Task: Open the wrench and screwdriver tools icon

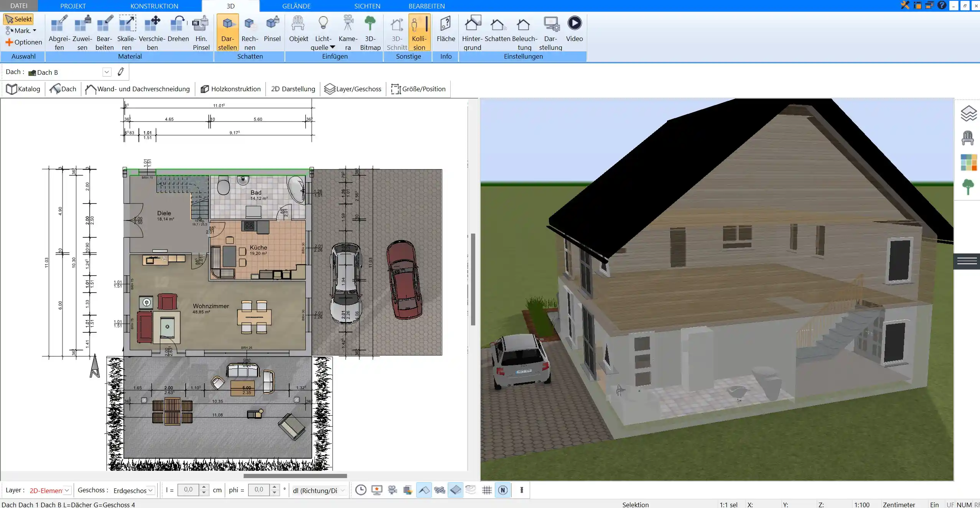Action: pos(905,5)
